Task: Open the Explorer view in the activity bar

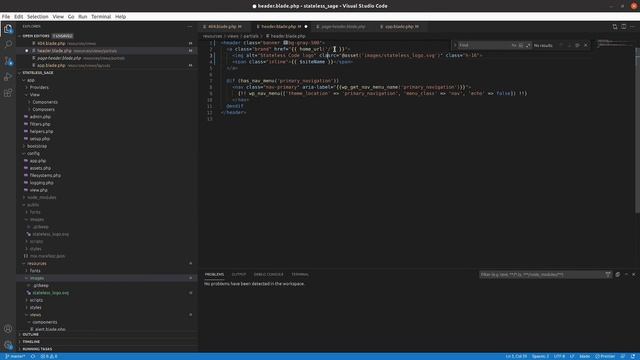Action: (x=8, y=29)
